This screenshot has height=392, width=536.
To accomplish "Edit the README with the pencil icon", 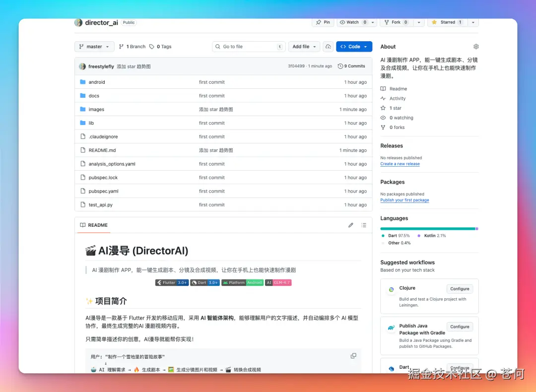I will coord(350,225).
